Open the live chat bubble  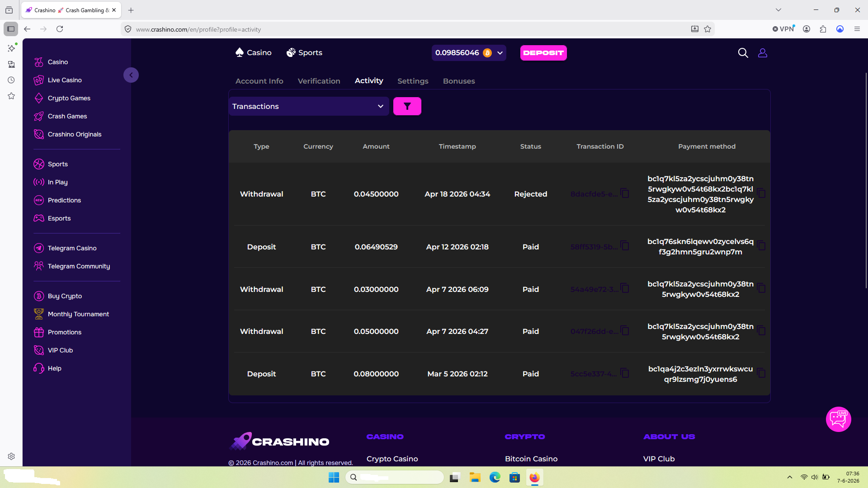pyautogui.click(x=838, y=419)
